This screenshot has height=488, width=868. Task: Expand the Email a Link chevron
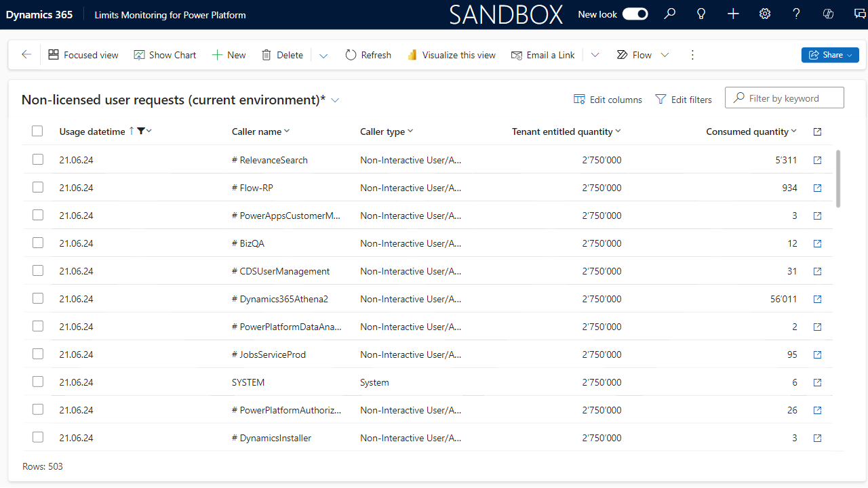click(595, 56)
